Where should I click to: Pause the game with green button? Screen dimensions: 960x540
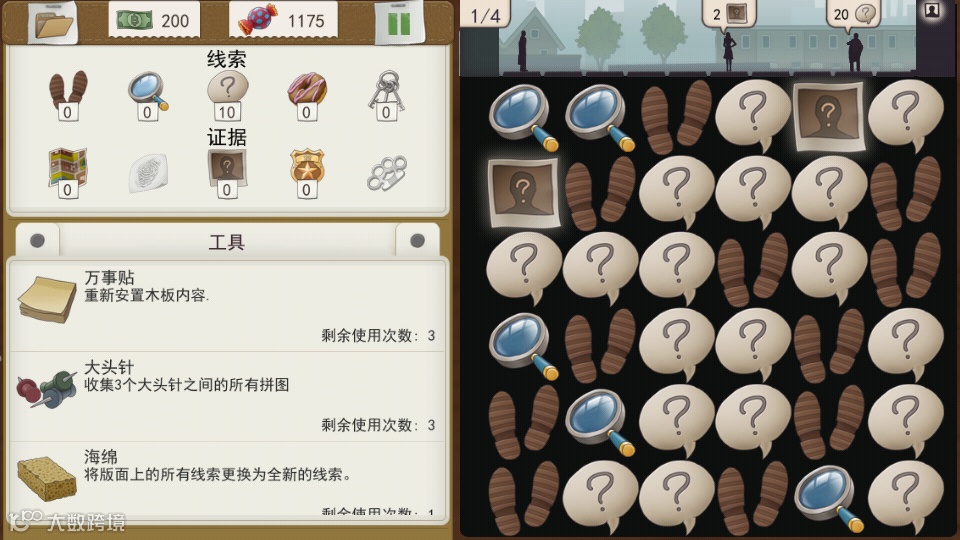[399, 23]
